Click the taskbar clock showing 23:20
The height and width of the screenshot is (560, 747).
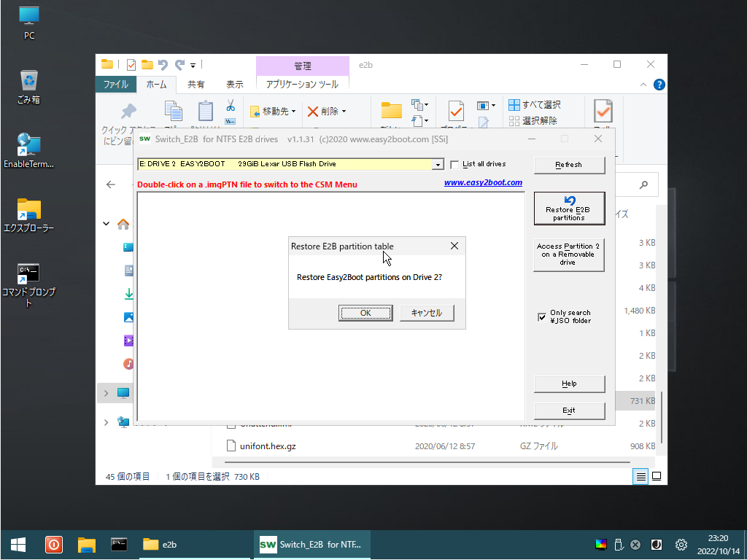pos(719,544)
